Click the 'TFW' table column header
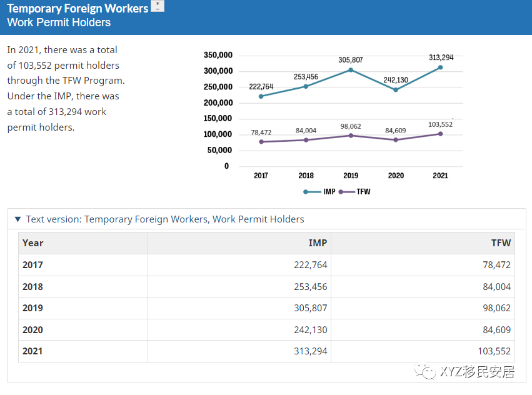This screenshot has width=532, height=395. [x=423, y=243]
